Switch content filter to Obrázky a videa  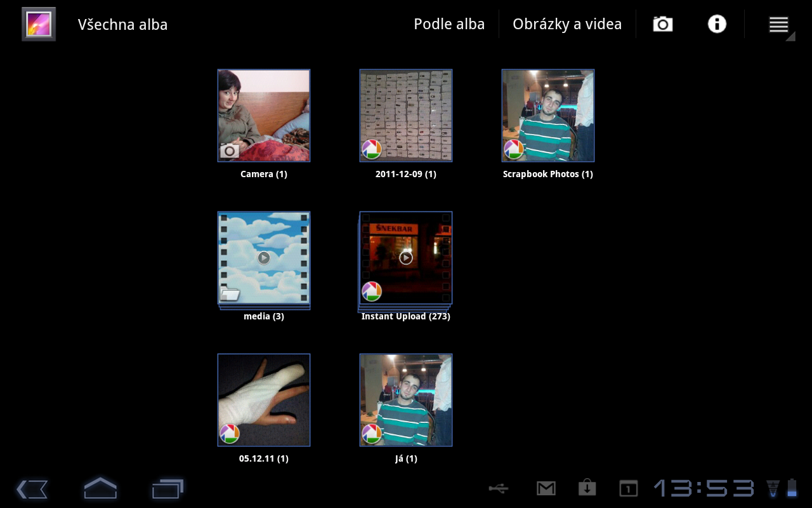pyautogui.click(x=568, y=23)
